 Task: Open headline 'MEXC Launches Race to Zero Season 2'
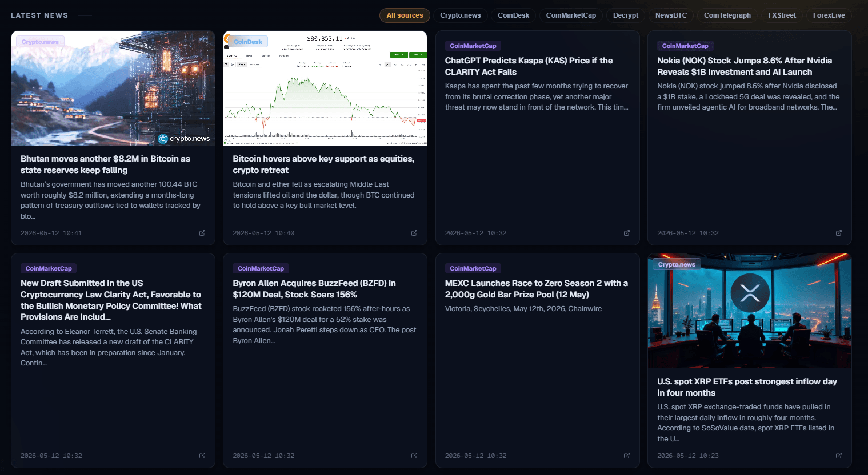(537, 289)
